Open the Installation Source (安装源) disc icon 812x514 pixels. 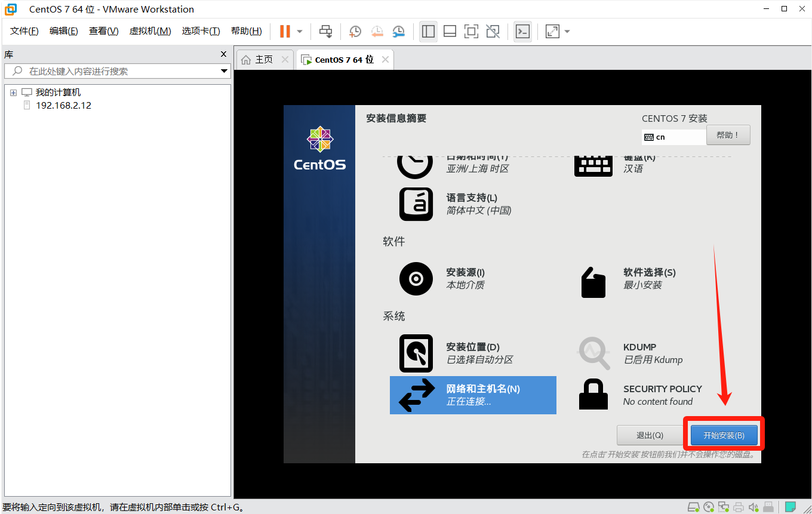click(x=416, y=279)
